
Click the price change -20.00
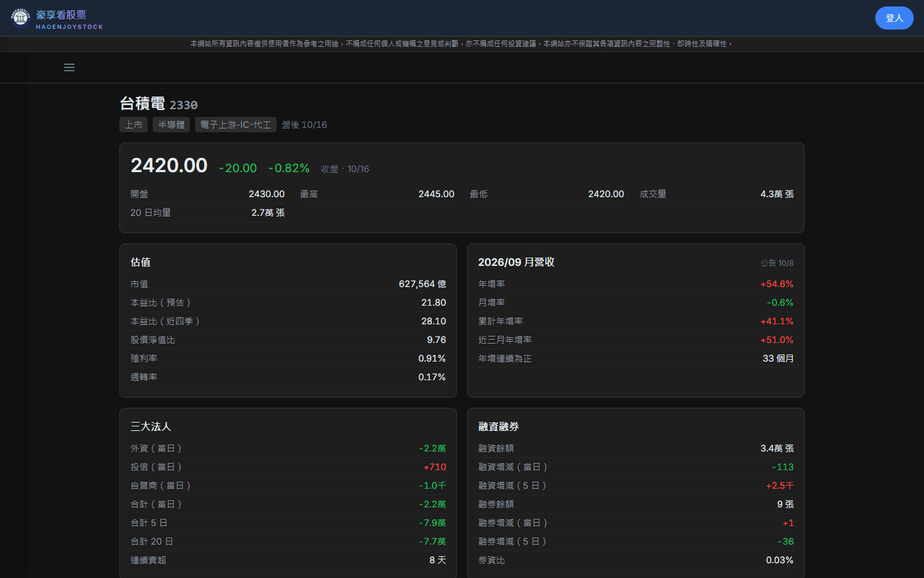(238, 168)
